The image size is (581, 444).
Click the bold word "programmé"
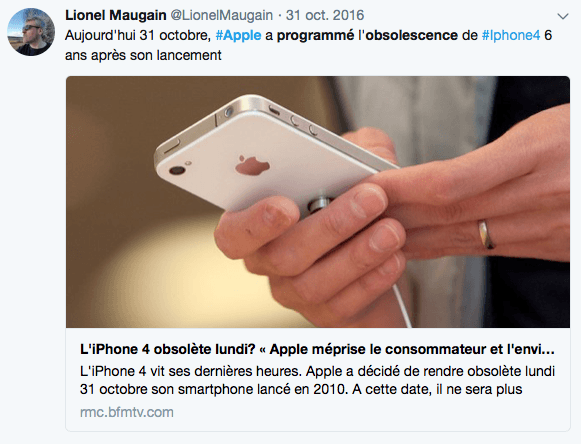[315, 36]
